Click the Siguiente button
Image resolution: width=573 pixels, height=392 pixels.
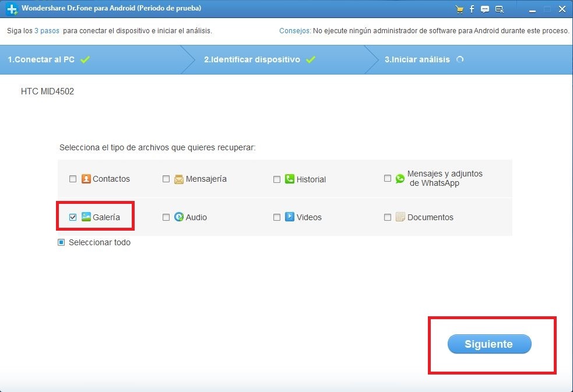click(x=489, y=344)
